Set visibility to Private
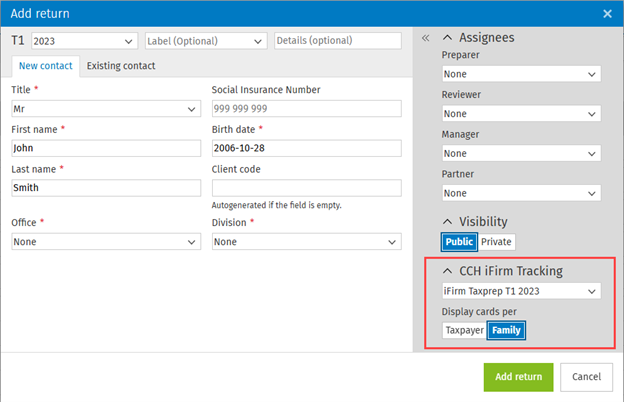 [496, 242]
